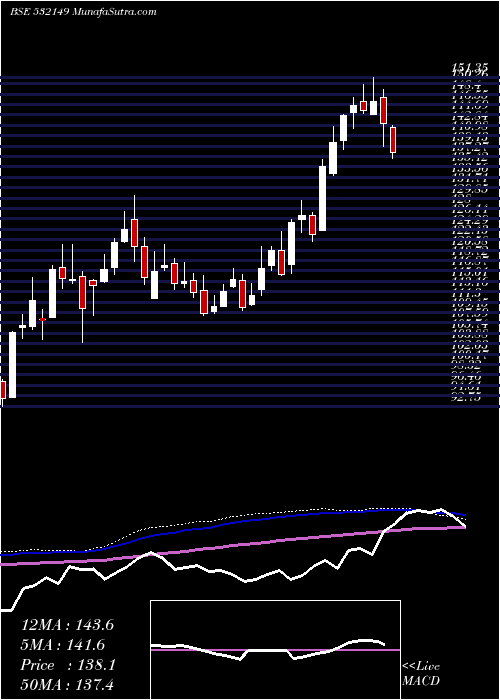The image size is (500, 700).
Task: Select the 50MA : 137.4 value
Action: (69, 685)
